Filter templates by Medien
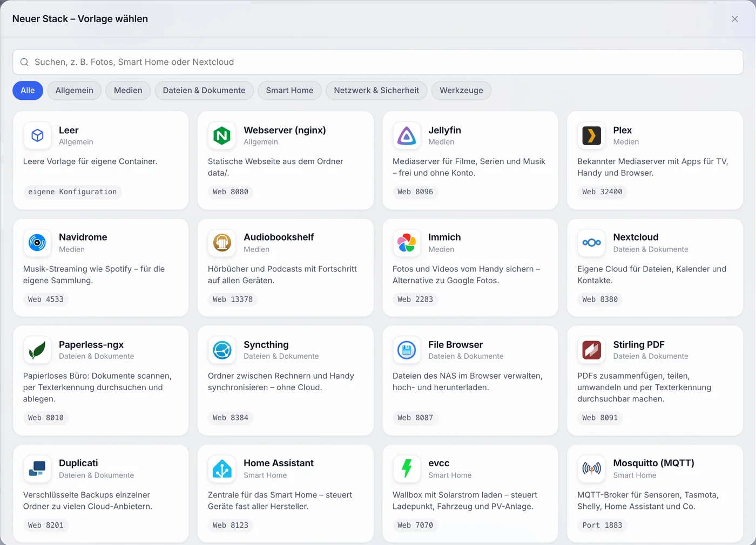Viewport: 756px width, 545px height. point(128,91)
